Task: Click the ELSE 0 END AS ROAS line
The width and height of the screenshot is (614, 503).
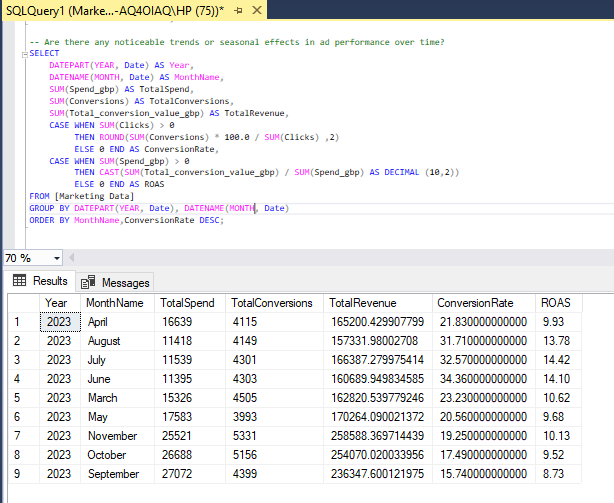Action: point(119,184)
